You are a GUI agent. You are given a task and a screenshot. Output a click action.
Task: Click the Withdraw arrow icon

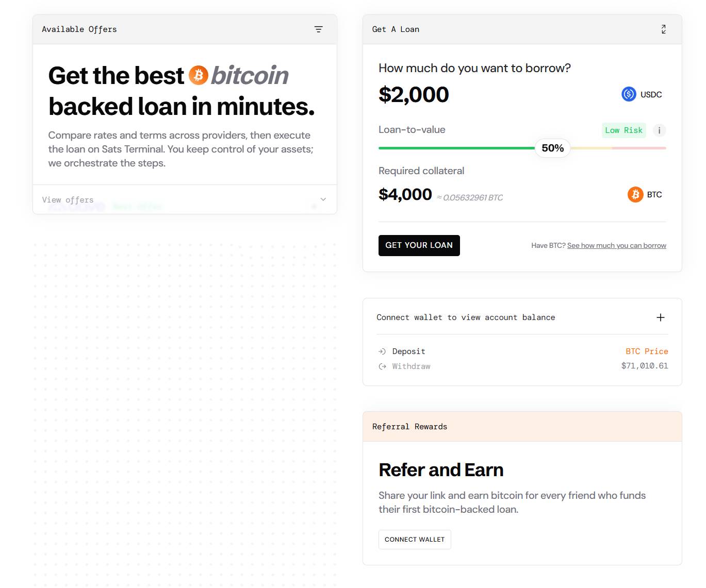point(382,366)
